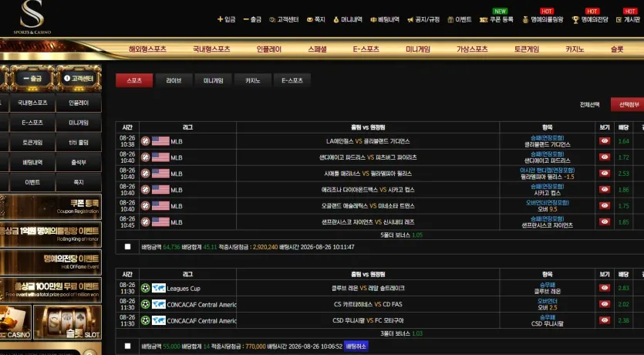Open the Hall Of Fame Event banner

[x=51, y=262]
